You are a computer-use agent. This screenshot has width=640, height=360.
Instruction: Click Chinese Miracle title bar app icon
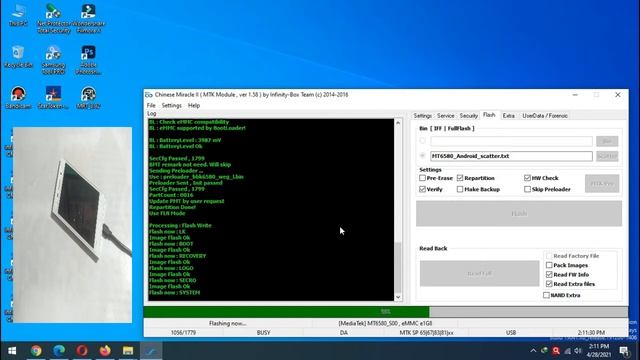point(149,95)
